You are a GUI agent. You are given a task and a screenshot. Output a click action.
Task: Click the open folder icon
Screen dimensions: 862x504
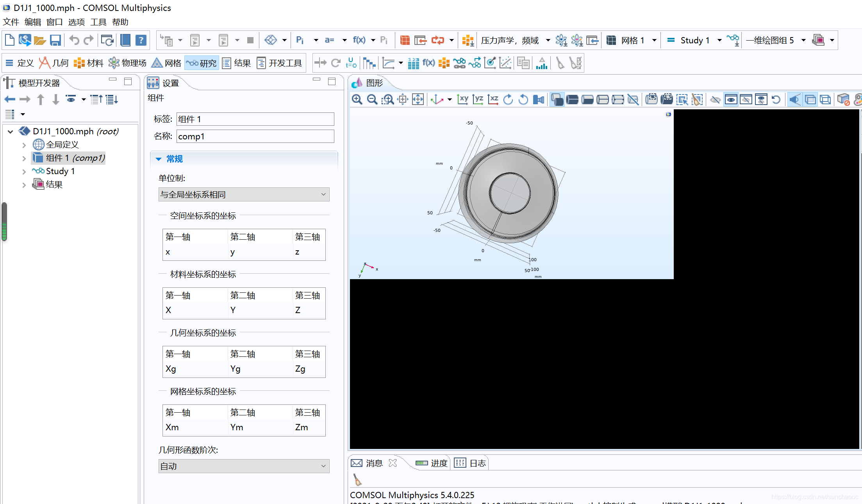pos(40,40)
